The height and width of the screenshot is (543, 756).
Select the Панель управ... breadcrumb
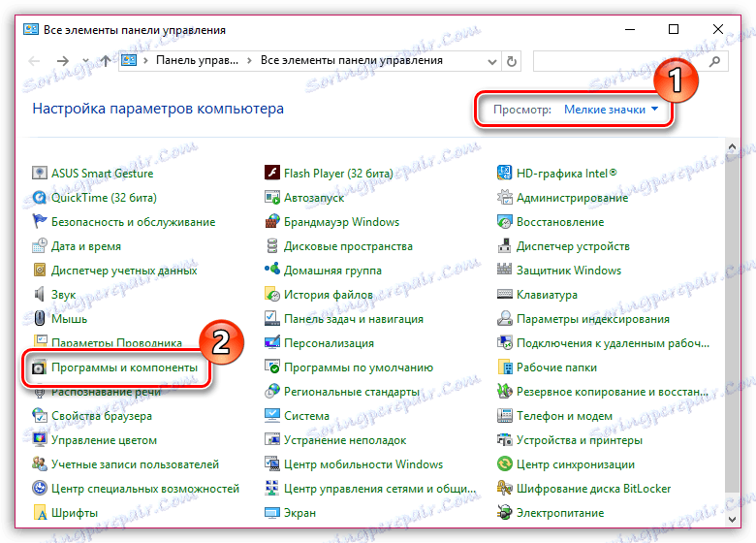point(197,60)
